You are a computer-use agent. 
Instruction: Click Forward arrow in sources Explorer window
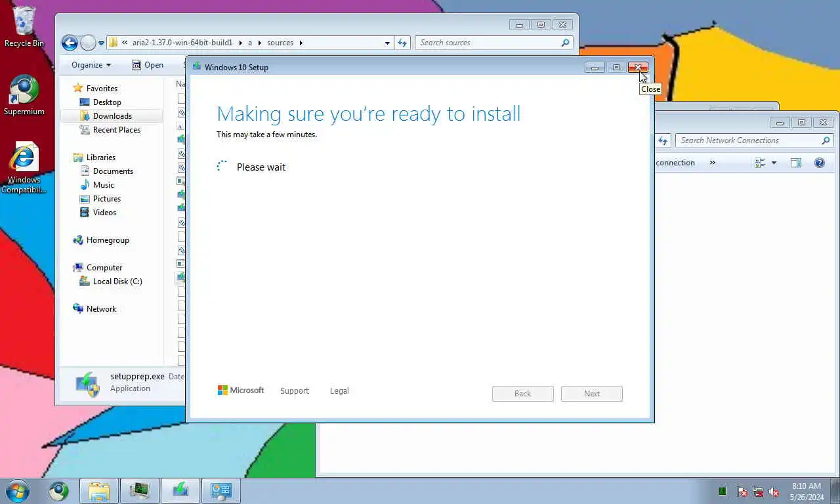[88, 43]
